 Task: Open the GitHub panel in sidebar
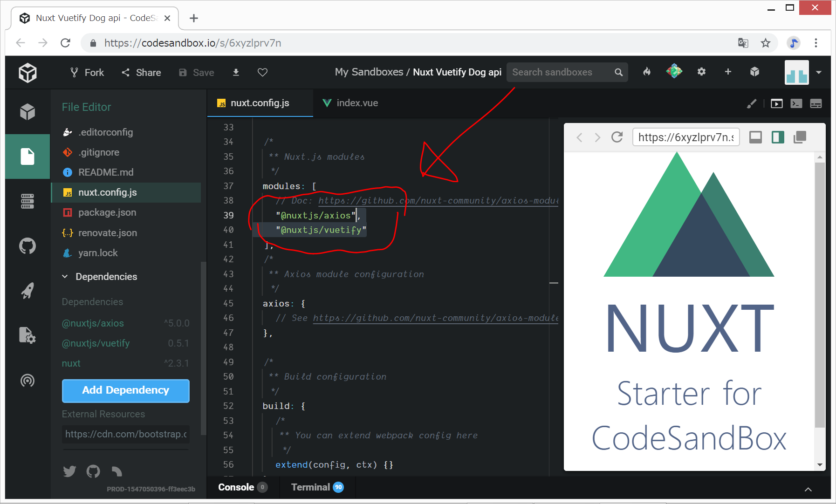coord(27,246)
